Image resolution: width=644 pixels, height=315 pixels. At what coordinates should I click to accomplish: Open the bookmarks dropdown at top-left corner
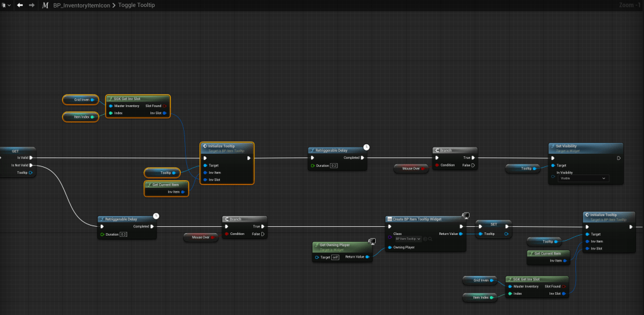tap(6, 5)
